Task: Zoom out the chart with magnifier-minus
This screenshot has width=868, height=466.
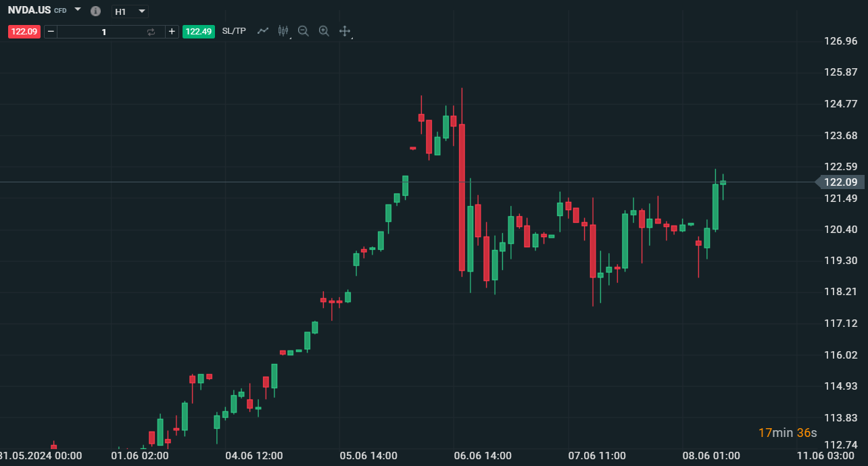Action: point(304,31)
